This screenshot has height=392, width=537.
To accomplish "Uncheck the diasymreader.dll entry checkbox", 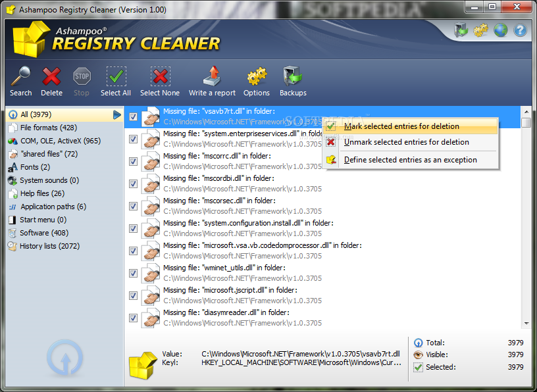I will point(133,318).
